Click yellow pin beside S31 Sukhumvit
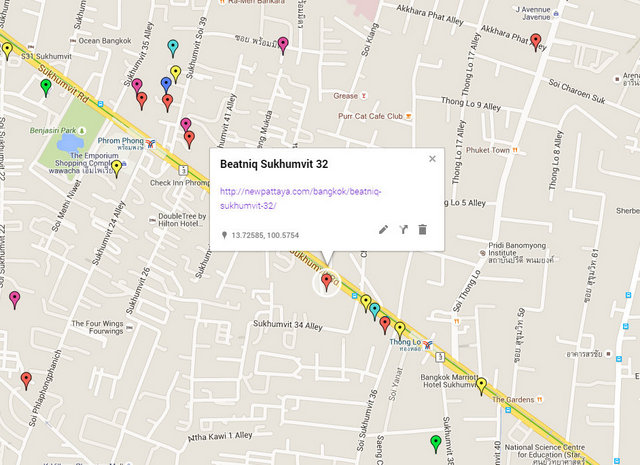Image resolution: width=640 pixels, height=465 pixels. [7, 51]
